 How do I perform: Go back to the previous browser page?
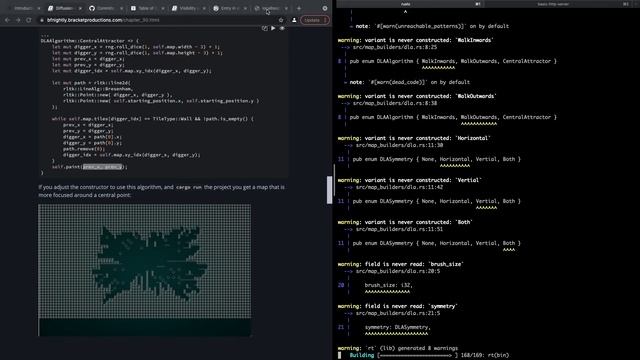point(7,20)
